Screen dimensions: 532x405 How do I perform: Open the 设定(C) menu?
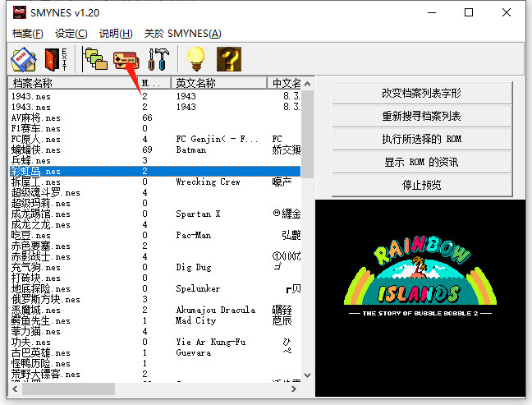pos(71,34)
